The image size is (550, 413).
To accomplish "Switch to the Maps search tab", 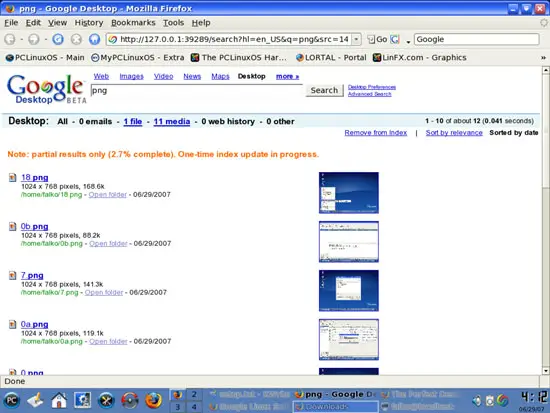I will tap(220, 76).
